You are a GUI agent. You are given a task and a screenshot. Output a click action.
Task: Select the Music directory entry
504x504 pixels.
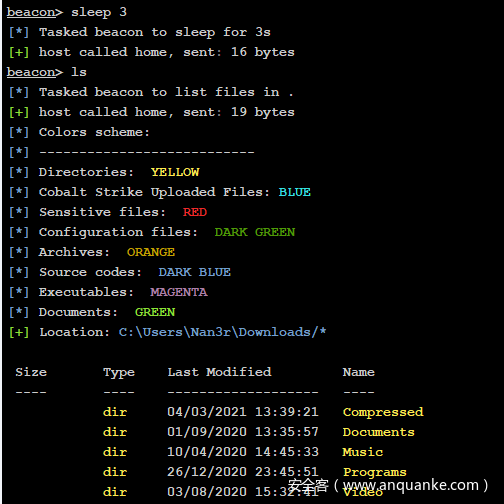tap(363, 452)
